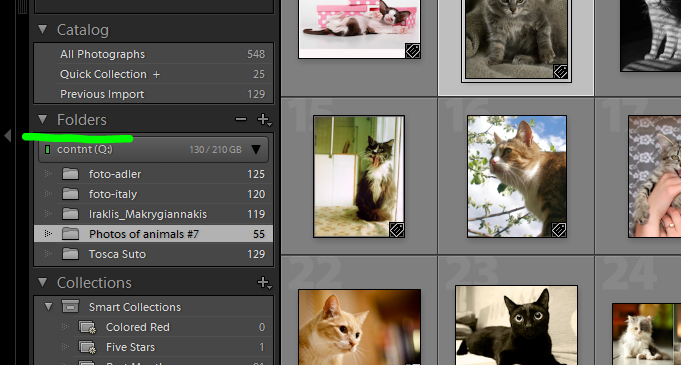Select the gray kitten thumbnail
681x365 pixels.
click(x=516, y=39)
